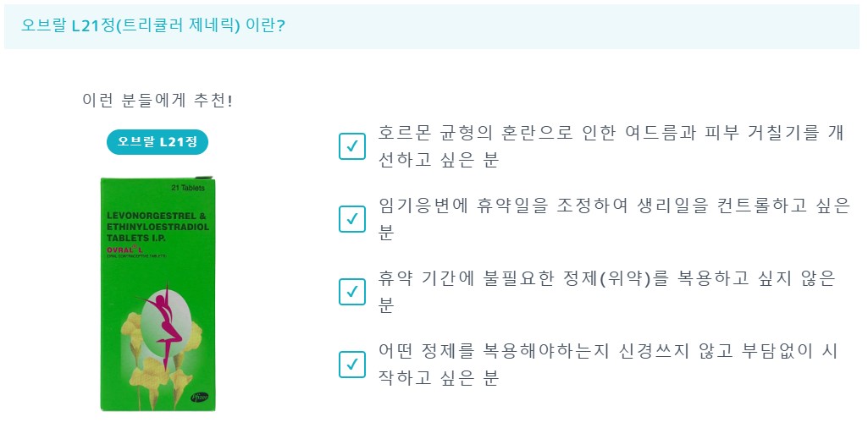Click the 이런 분들에게 추천! caption
Viewport: 868px width, 428px height.
(x=157, y=100)
